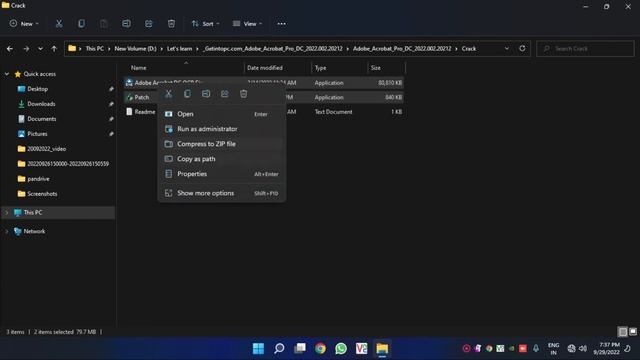Click the Copy icon in the toolbar
This screenshot has width=640, height=360.
82,24
